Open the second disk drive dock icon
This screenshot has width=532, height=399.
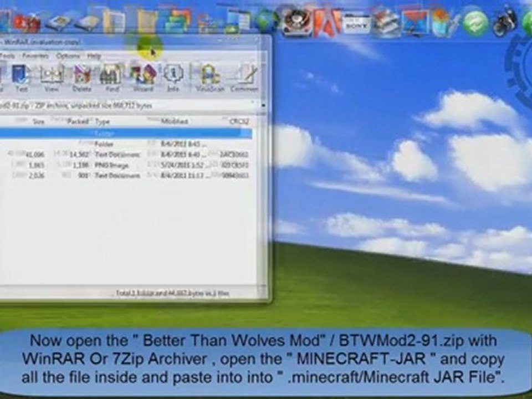87,22
